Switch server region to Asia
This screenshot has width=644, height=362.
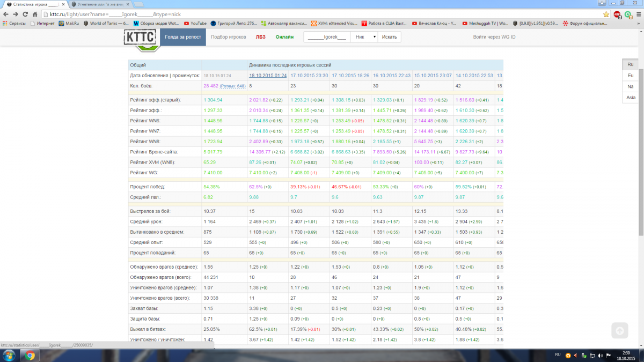tap(630, 98)
